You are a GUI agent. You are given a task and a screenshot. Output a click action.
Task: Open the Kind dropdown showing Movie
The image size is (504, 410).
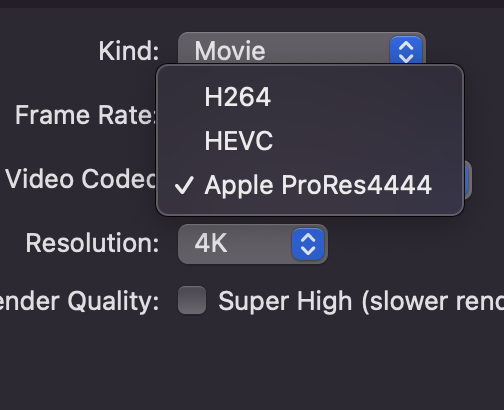[x=302, y=51]
